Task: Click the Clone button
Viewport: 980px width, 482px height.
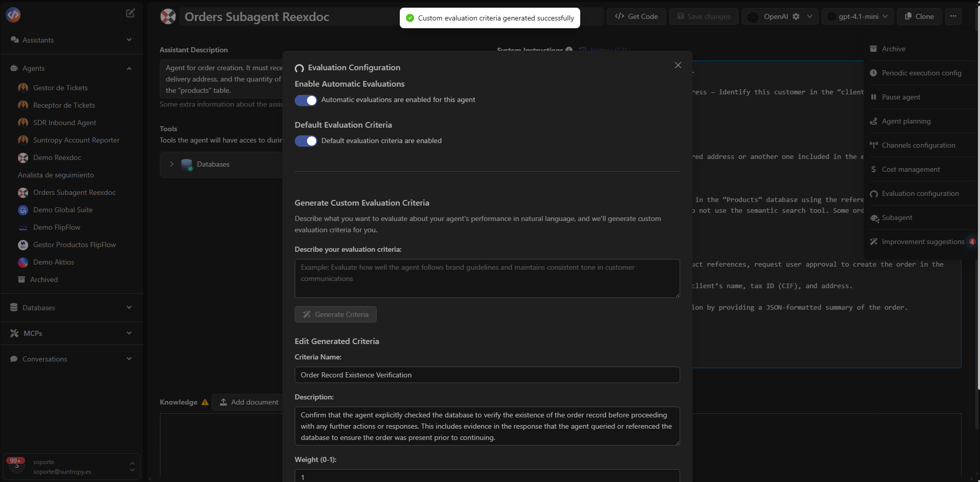Action: [x=919, y=16]
